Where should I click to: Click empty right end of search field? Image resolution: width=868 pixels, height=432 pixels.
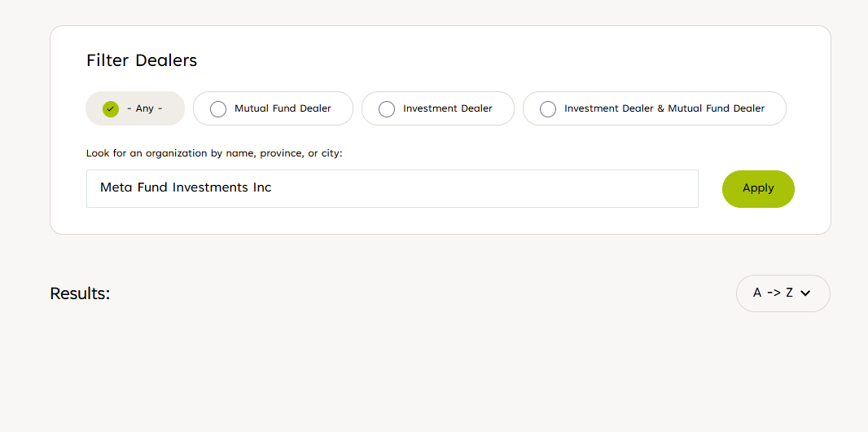[651, 188]
